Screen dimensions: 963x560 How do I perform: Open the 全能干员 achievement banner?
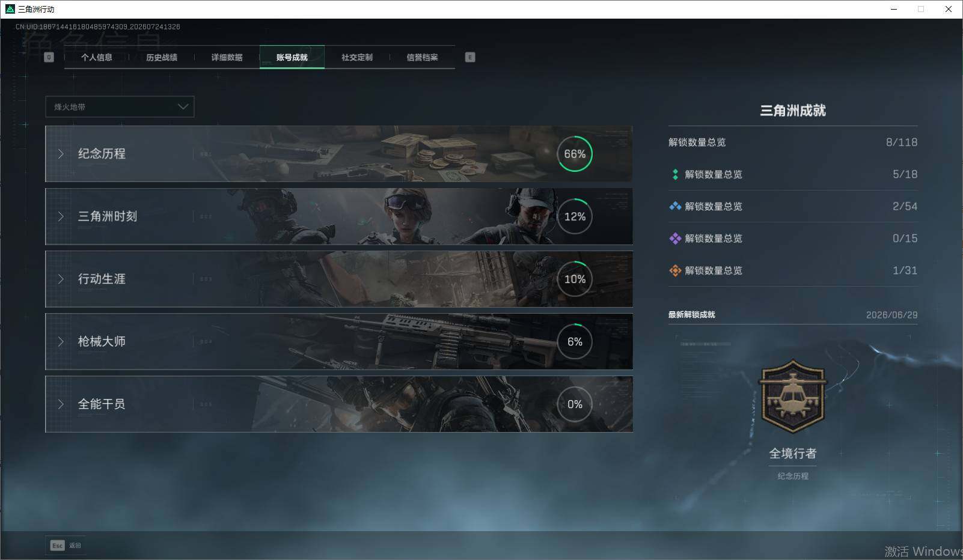click(x=339, y=404)
